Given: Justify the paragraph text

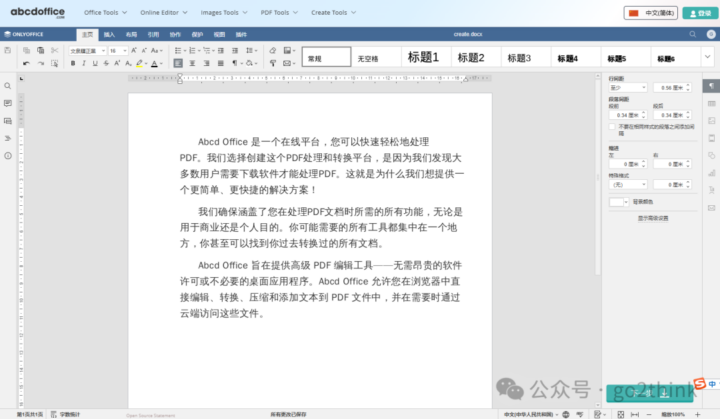Looking at the screenshot, I should click(x=221, y=63).
